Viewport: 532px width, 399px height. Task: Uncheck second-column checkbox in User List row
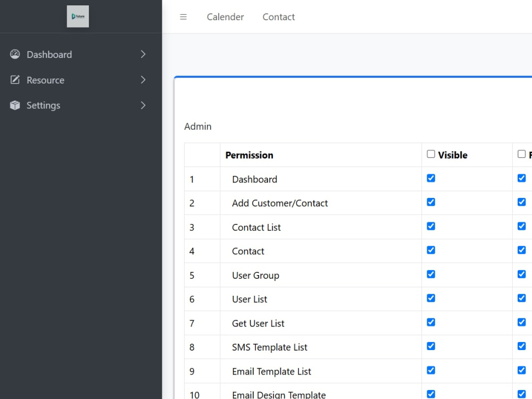[x=521, y=298]
